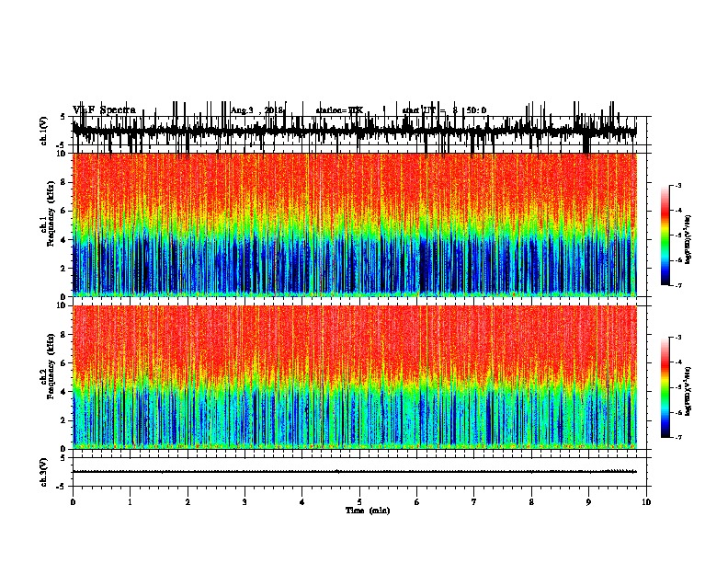Click the ch.1 color bar PSD unit label
Viewport: 728px width, 563px height.
click(688, 239)
